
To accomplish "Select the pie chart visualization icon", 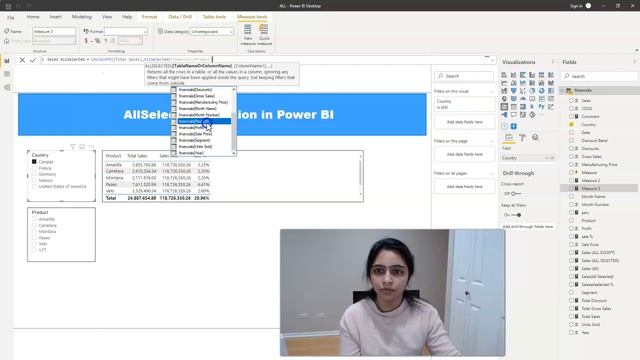I will click(x=532, y=91).
